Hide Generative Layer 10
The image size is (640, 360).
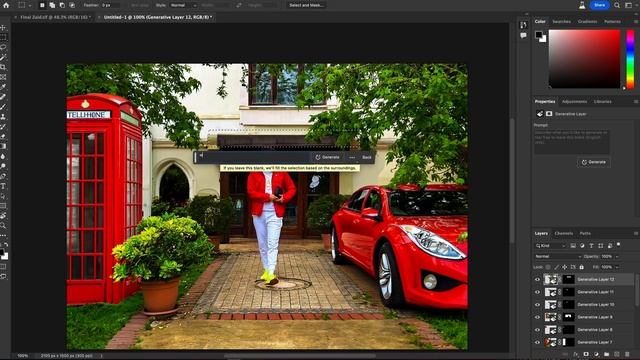[537, 304]
